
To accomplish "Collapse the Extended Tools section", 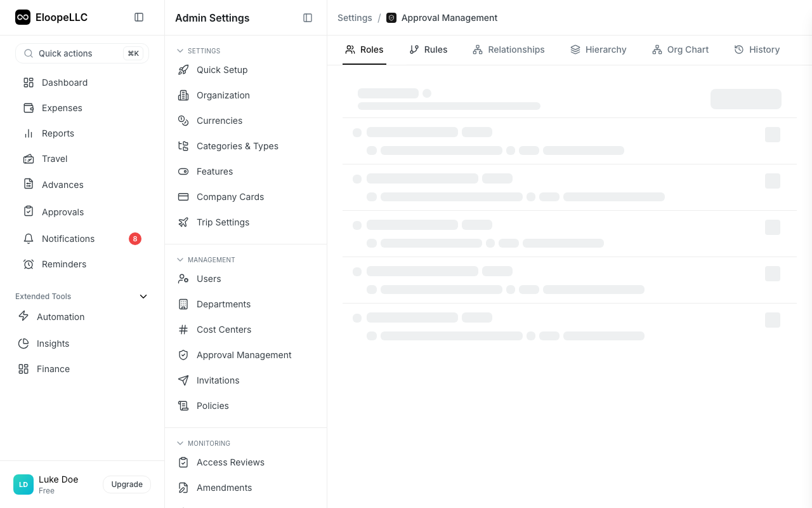I will click(143, 296).
